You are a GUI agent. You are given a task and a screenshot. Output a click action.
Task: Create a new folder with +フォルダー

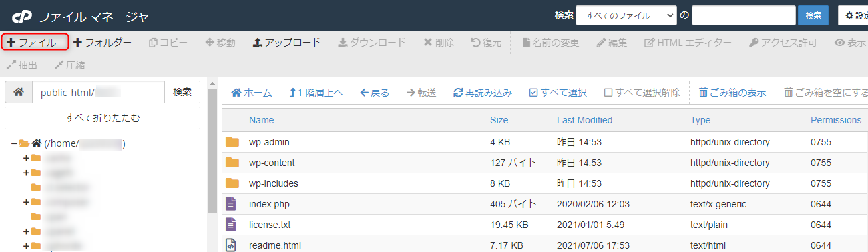tap(103, 43)
